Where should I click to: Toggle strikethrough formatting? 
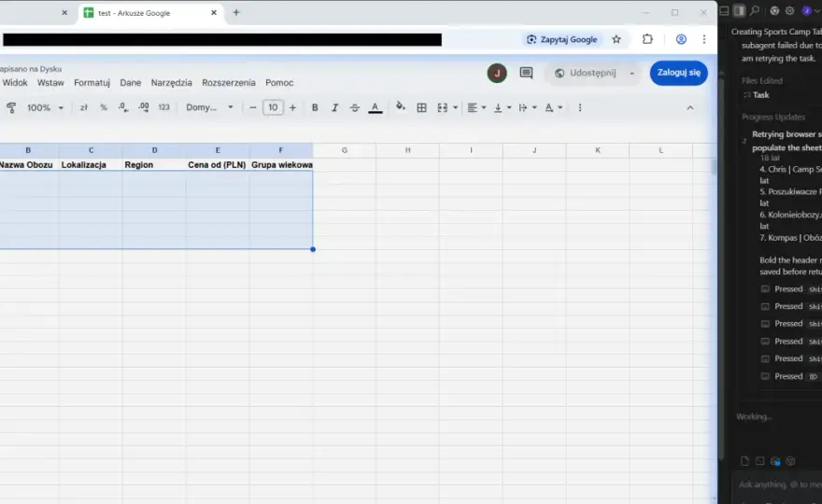click(354, 107)
